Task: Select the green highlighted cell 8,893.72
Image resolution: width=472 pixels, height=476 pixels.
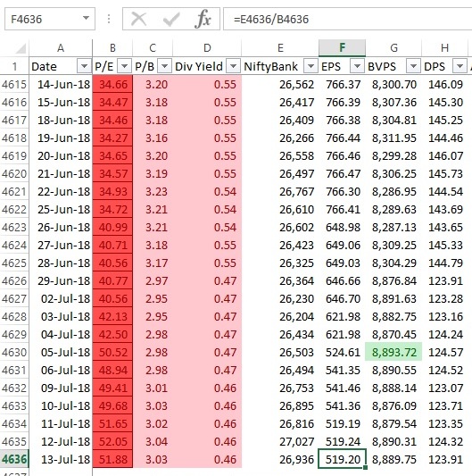Action: 393,352
